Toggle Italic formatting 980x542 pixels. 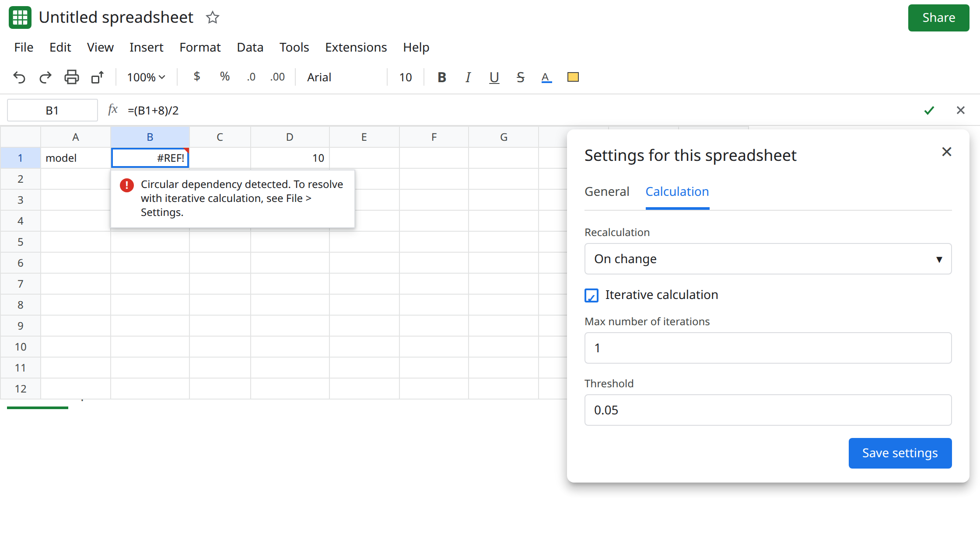[468, 77]
